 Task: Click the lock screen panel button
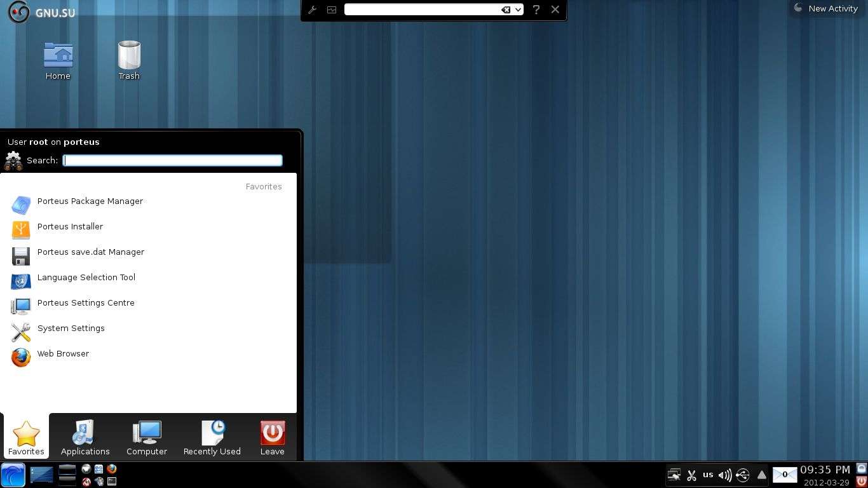(862, 469)
